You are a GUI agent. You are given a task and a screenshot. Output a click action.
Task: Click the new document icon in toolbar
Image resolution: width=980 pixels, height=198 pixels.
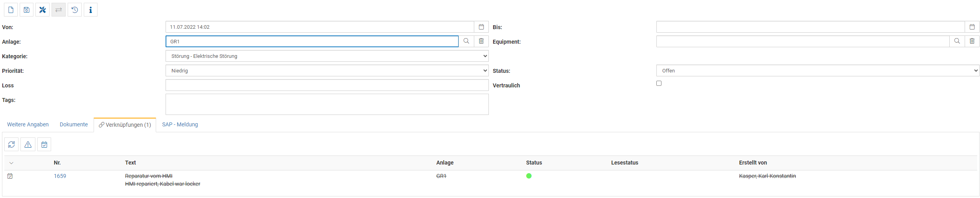click(x=11, y=10)
